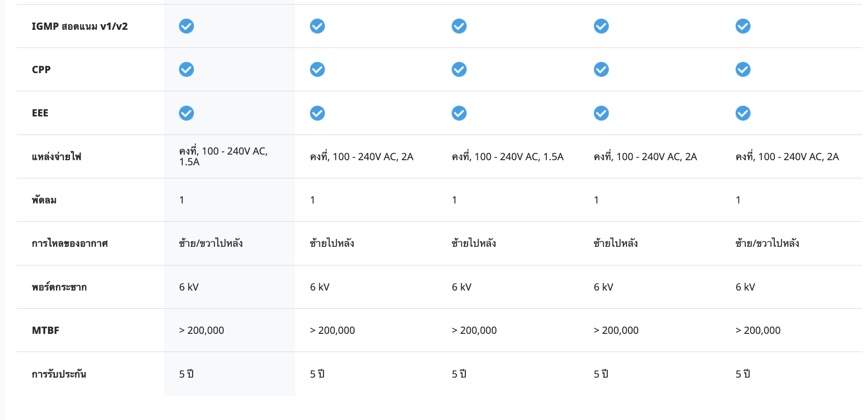
Task: Click the 'การรับประกัน' warranty row label
Action: coord(59,374)
